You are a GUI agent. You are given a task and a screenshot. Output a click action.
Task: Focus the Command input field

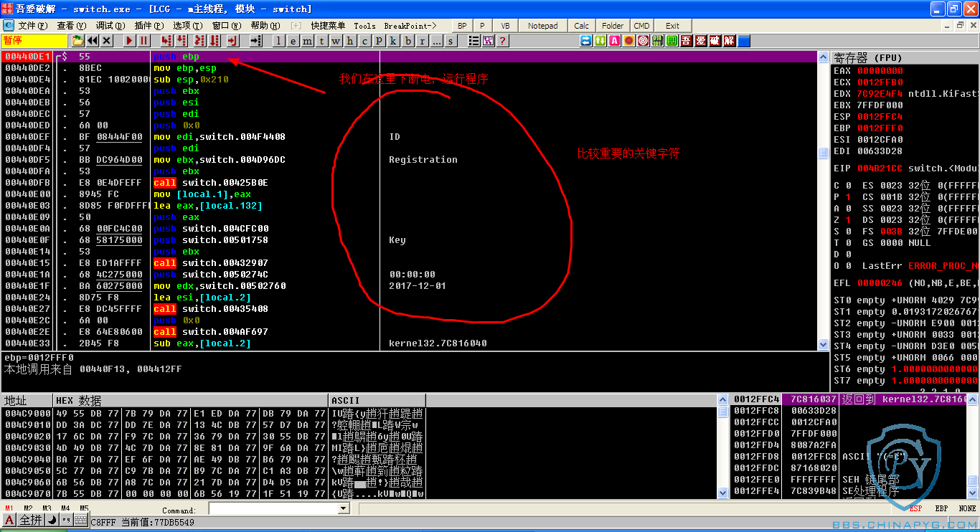pos(273,508)
